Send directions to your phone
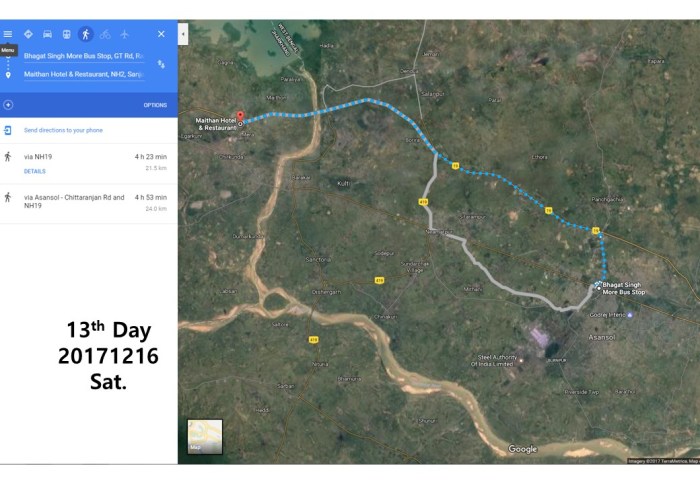The width and height of the screenshot is (700, 484). pos(63,130)
